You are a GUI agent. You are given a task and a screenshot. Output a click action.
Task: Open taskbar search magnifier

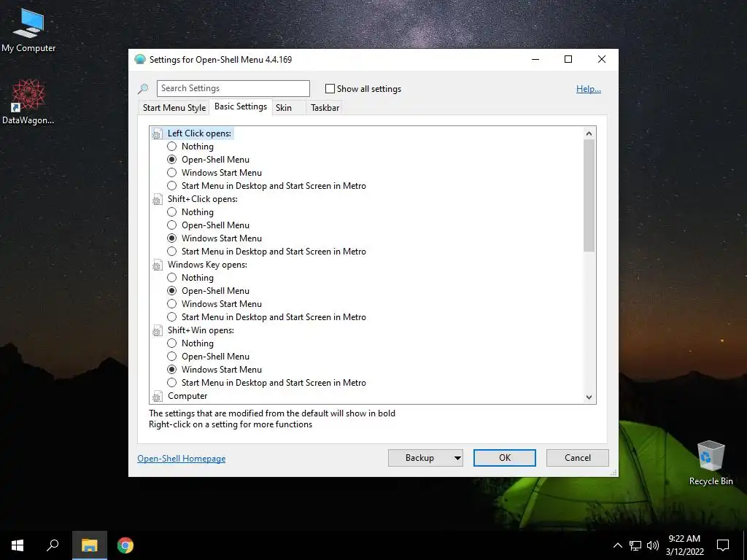click(53, 545)
